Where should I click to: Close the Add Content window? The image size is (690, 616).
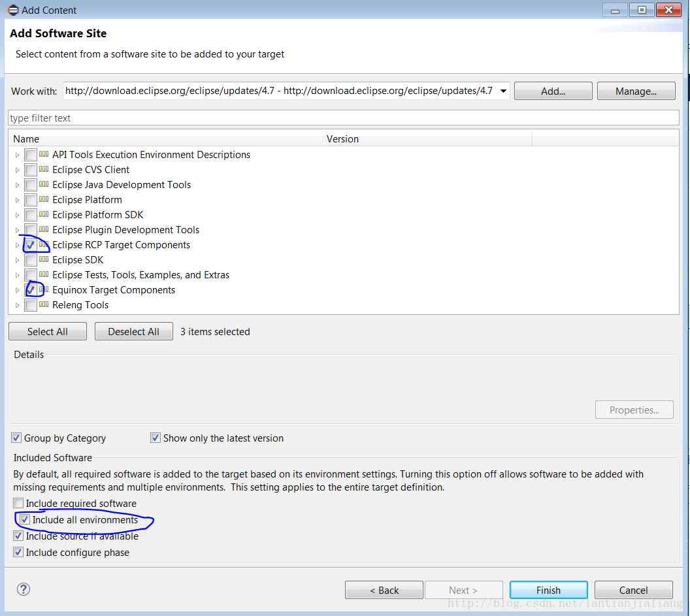tap(668, 10)
